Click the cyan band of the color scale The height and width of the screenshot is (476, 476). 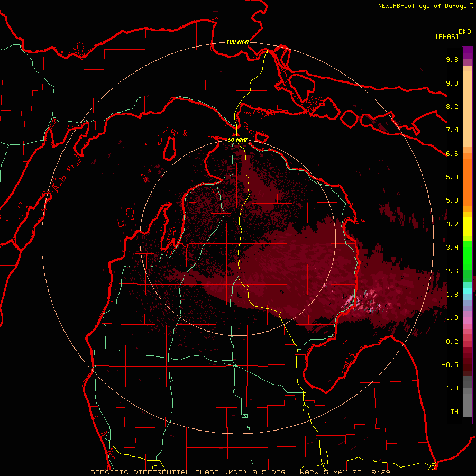467,291
